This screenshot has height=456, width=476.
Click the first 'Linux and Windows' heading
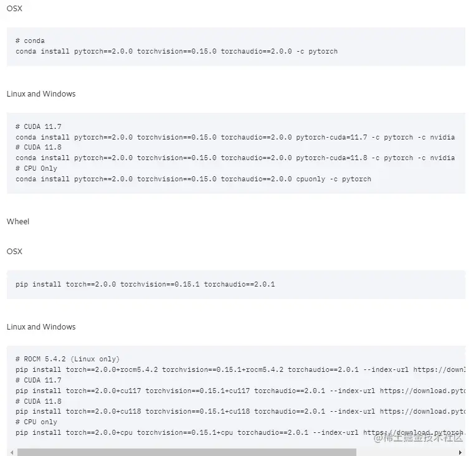41,94
